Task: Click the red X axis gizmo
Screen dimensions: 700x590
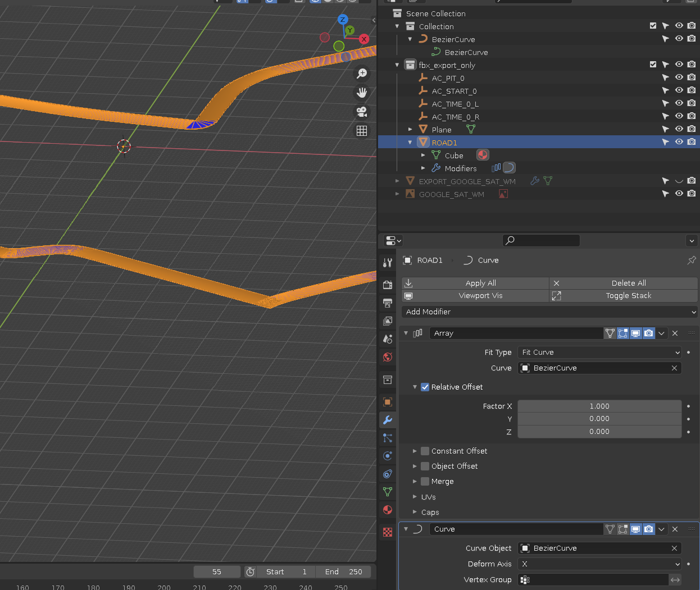Action: click(364, 39)
